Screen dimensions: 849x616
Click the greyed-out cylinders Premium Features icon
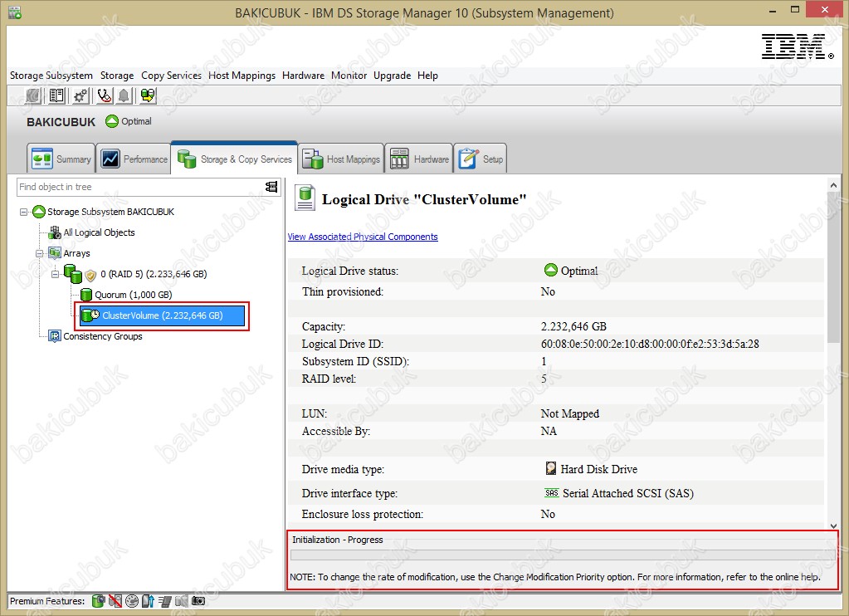click(182, 601)
